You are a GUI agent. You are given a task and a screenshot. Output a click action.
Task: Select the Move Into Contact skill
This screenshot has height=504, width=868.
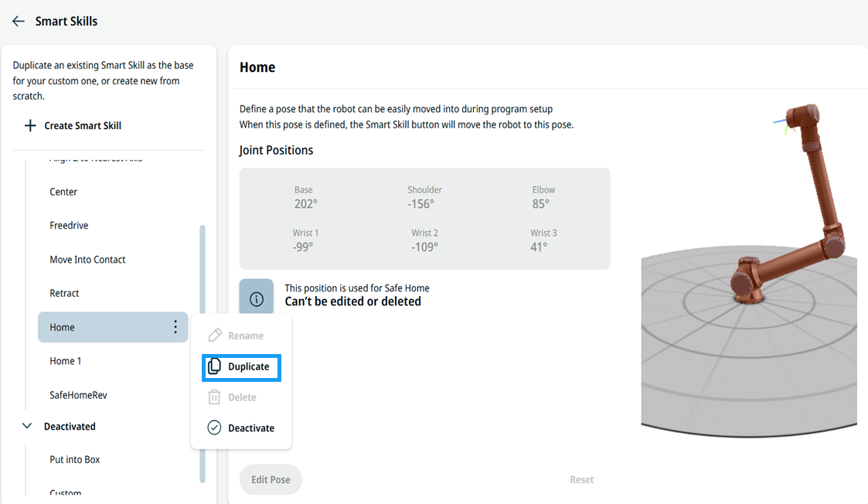pos(87,259)
